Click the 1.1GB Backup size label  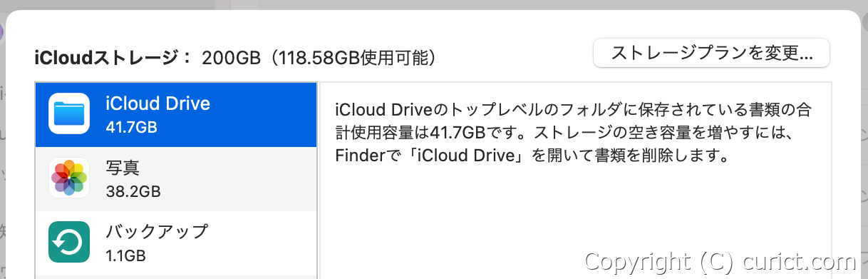(126, 255)
